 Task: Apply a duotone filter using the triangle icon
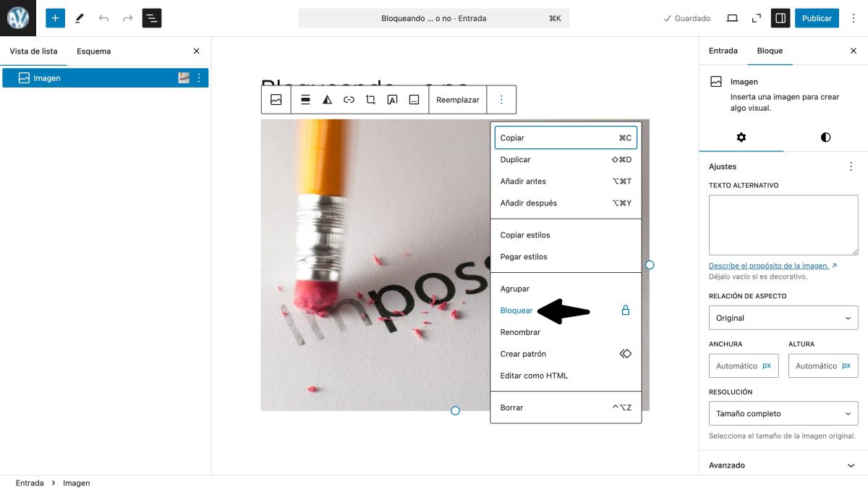tap(327, 99)
